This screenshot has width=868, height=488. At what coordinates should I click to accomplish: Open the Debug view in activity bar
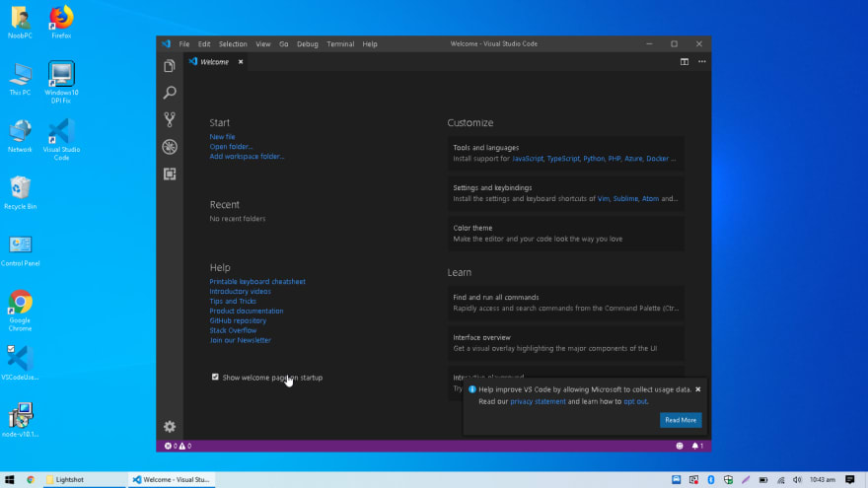170,147
